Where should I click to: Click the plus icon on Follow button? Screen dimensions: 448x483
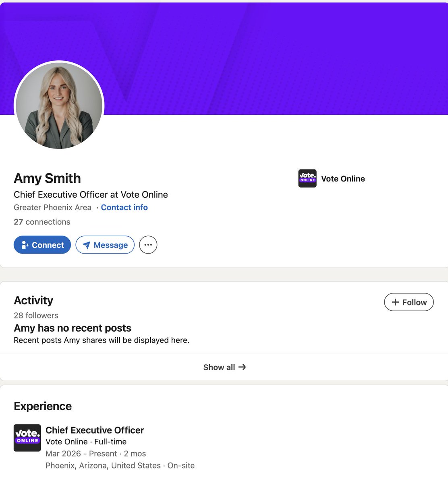(x=396, y=302)
